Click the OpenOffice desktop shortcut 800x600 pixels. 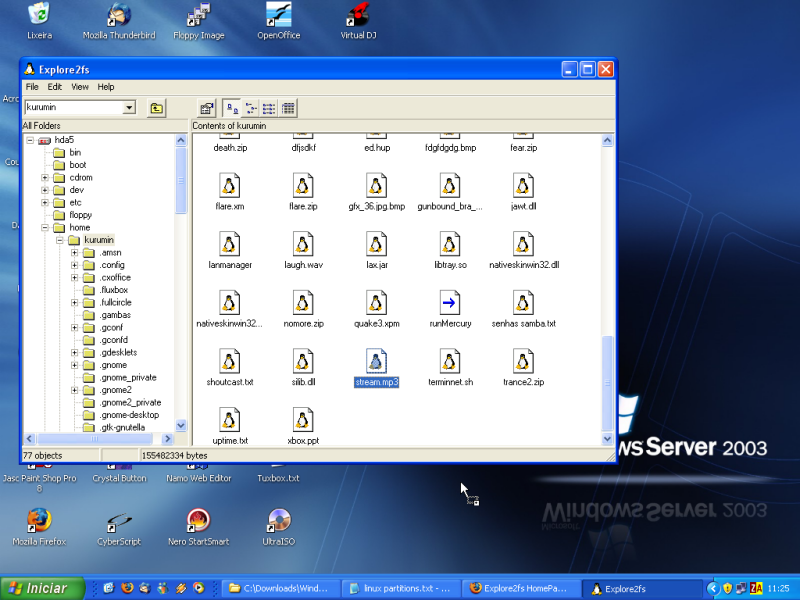[x=279, y=21]
